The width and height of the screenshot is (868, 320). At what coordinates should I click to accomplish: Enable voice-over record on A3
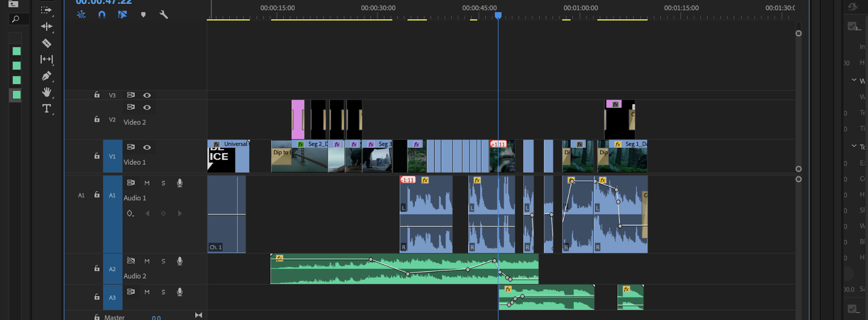[179, 292]
